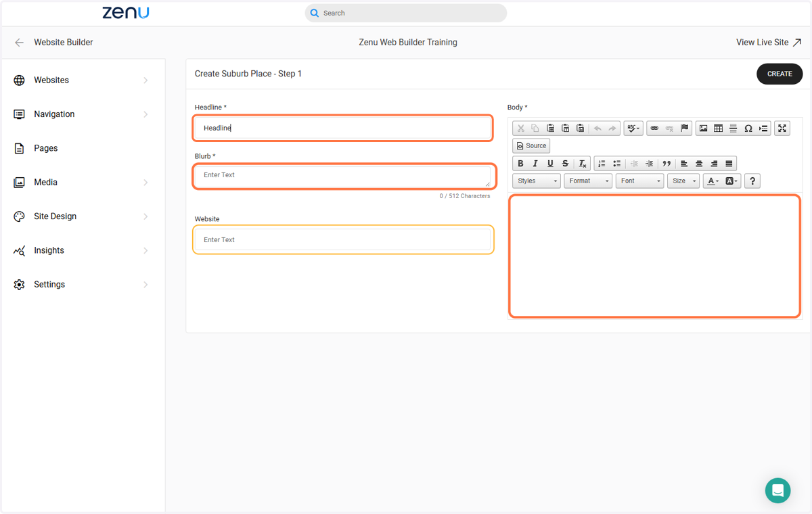Image resolution: width=812 pixels, height=514 pixels.
Task: Open the background color picker
Action: 731,181
